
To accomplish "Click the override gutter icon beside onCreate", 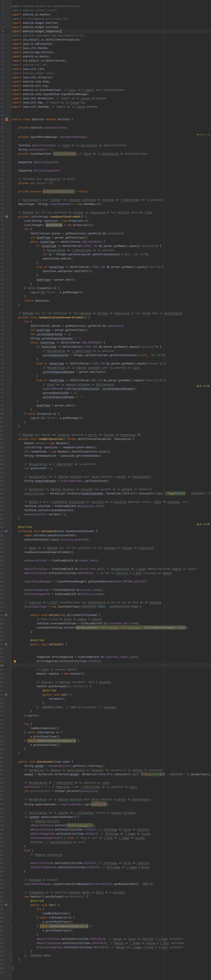I will click(x=6, y=531).
